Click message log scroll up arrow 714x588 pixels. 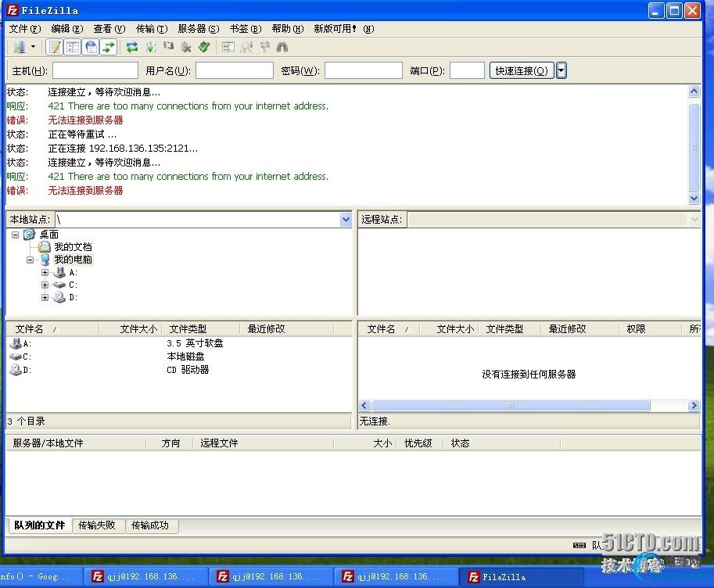(694, 91)
